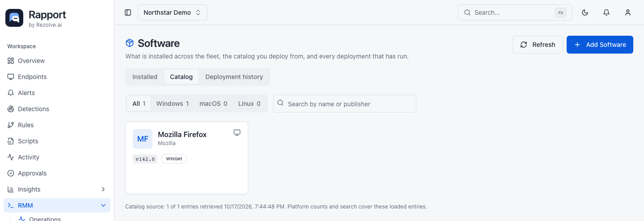Open Overview in the sidebar
The image size is (644, 221).
click(x=57, y=61)
